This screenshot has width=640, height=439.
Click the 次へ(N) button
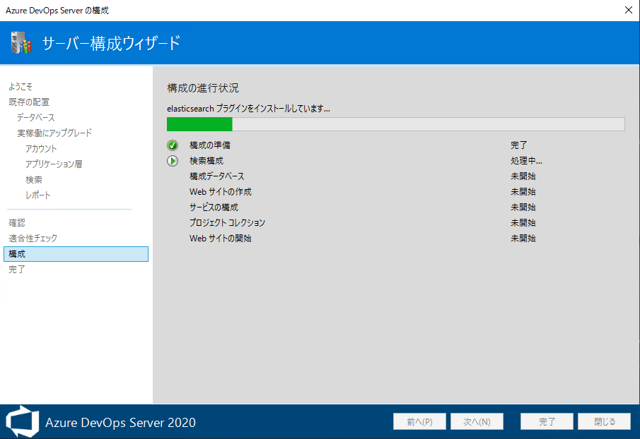[x=477, y=421]
